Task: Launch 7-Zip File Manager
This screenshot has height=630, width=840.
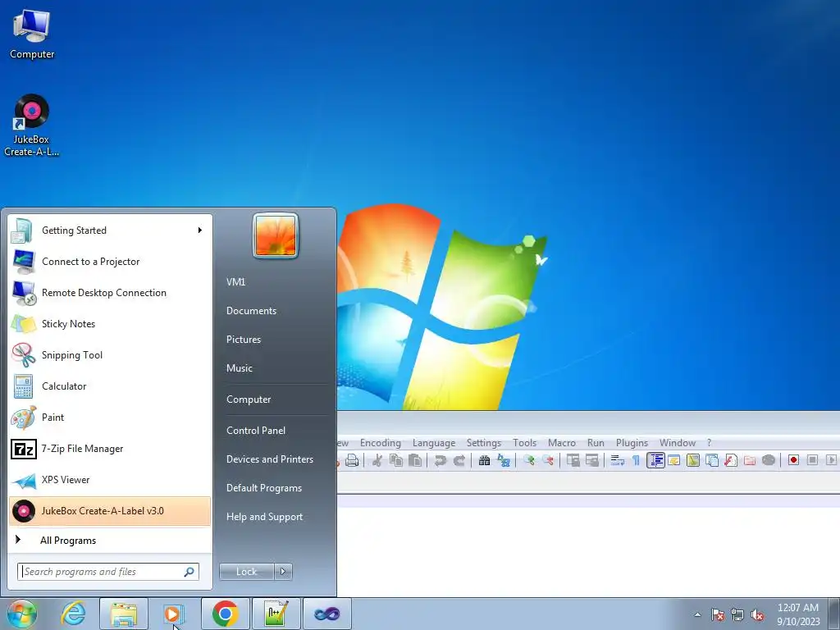Action: point(110,449)
